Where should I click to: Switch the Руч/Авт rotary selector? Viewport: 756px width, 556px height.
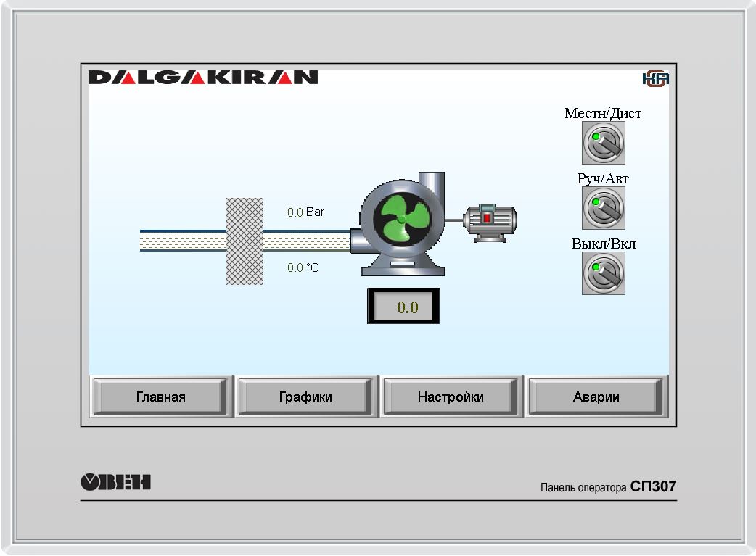(603, 208)
